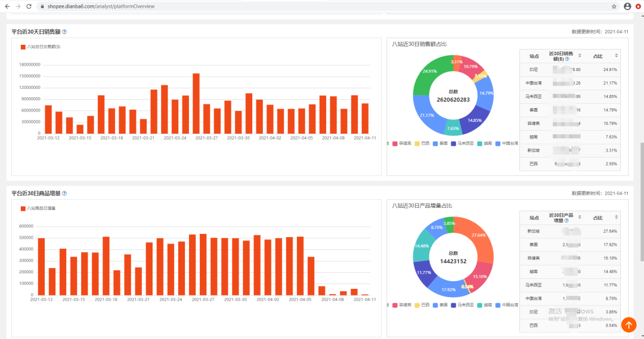Click 14.48% teal slice of product pie
This screenshot has height=339, width=644.
coord(422,246)
